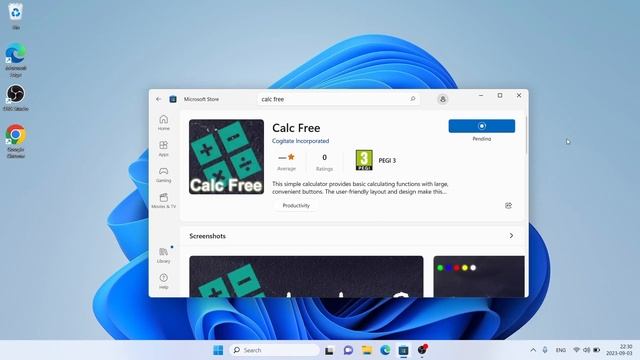Click the microphone tray icon
This screenshot has height=360, width=640.
tap(545, 350)
